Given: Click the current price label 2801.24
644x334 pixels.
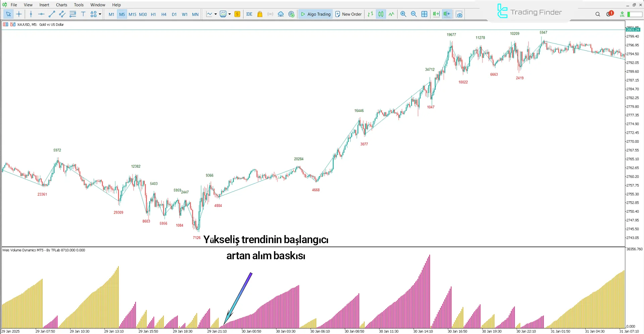Looking at the screenshot, I should tap(633, 30).
